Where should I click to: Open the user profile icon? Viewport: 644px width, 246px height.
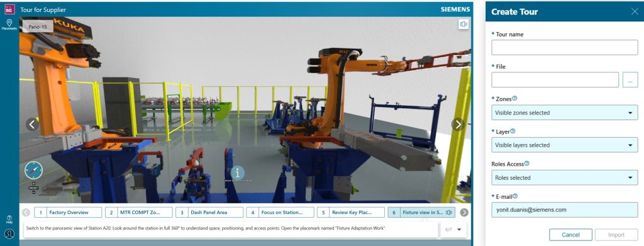click(9, 233)
